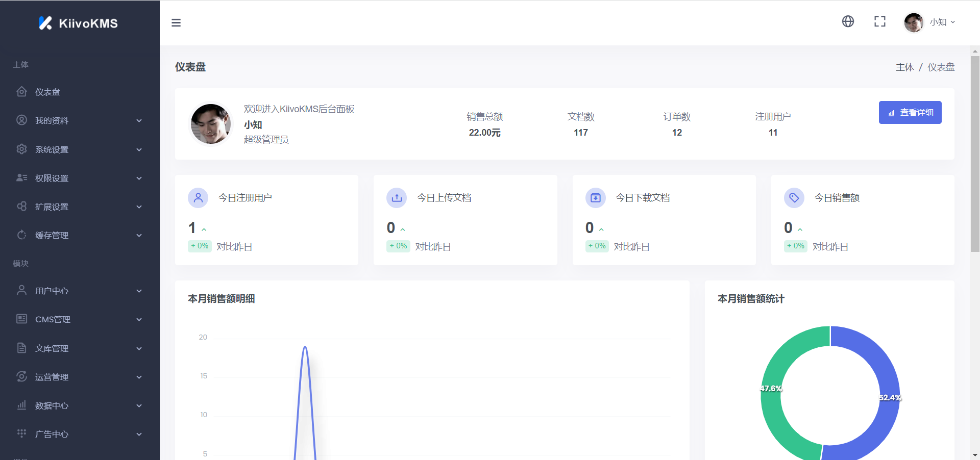This screenshot has height=460, width=980.
Task: Click the 今日上传文档 upload icon
Action: [397, 198]
